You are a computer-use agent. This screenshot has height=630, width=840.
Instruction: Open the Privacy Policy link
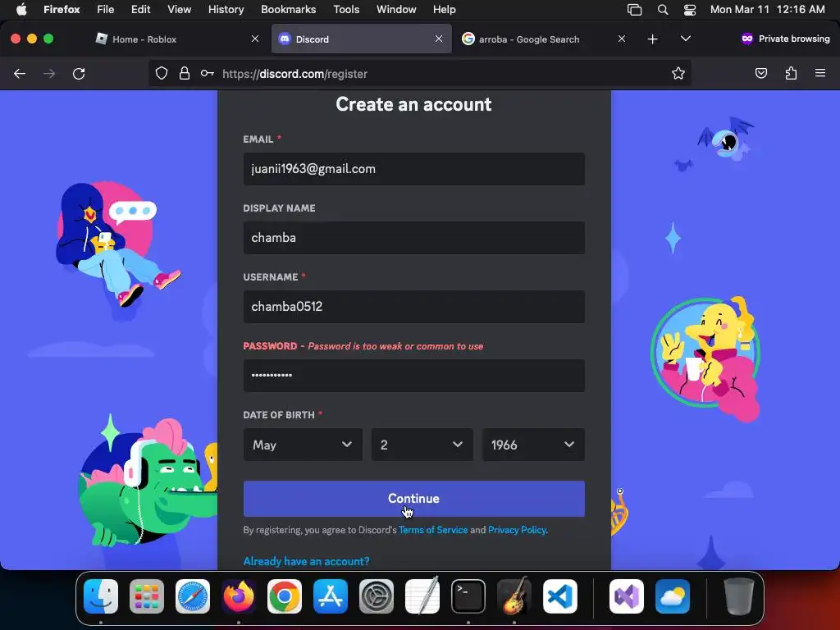(x=517, y=530)
